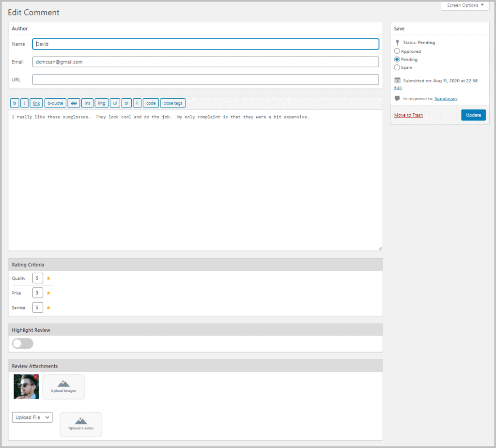This screenshot has height=448, width=496.
Task: Click the b-quote formatting button
Action: [55, 103]
